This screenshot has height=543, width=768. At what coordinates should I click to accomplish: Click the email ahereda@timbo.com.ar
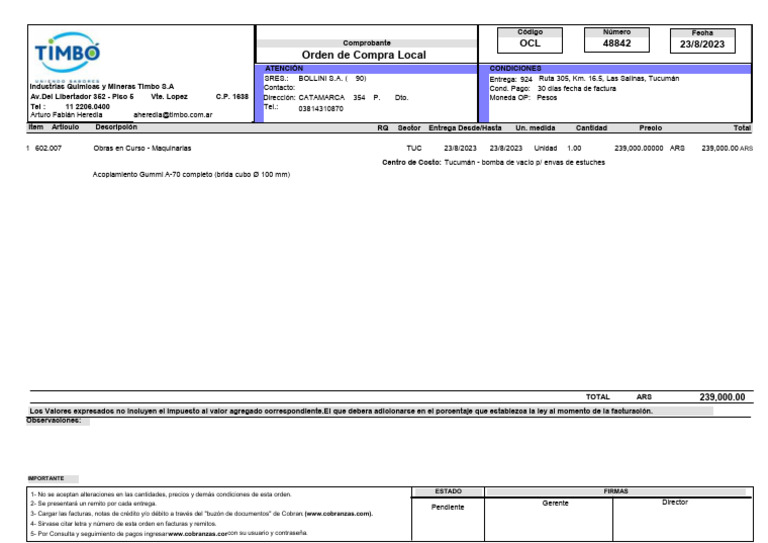click(x=173, y=115)
